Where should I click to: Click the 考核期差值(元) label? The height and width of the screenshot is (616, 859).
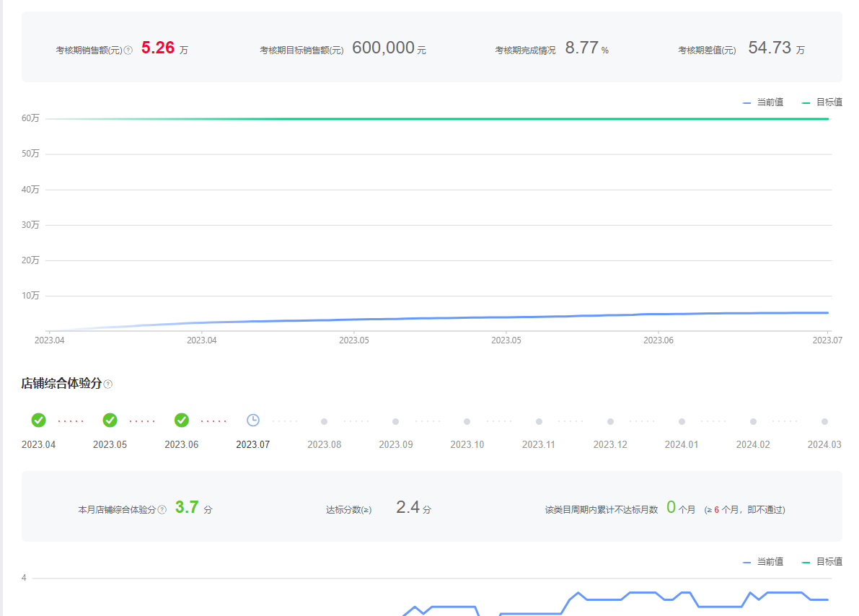point(708,50)
